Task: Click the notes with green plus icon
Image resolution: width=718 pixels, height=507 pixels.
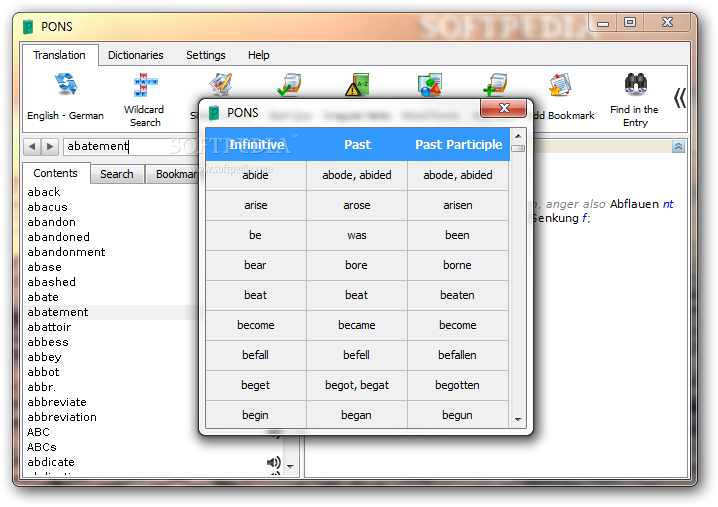Action: [495, 85]
